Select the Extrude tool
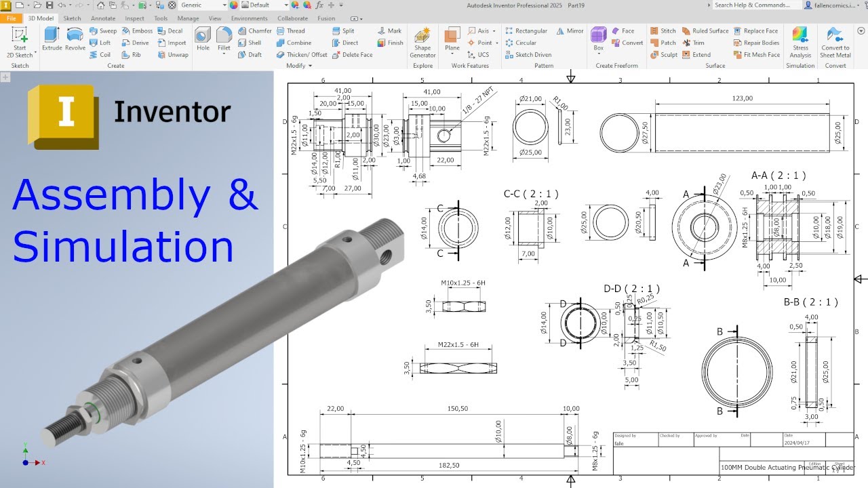Image resolution: width=868 pixels, height=488 pixels. click(x=52, y=39)
